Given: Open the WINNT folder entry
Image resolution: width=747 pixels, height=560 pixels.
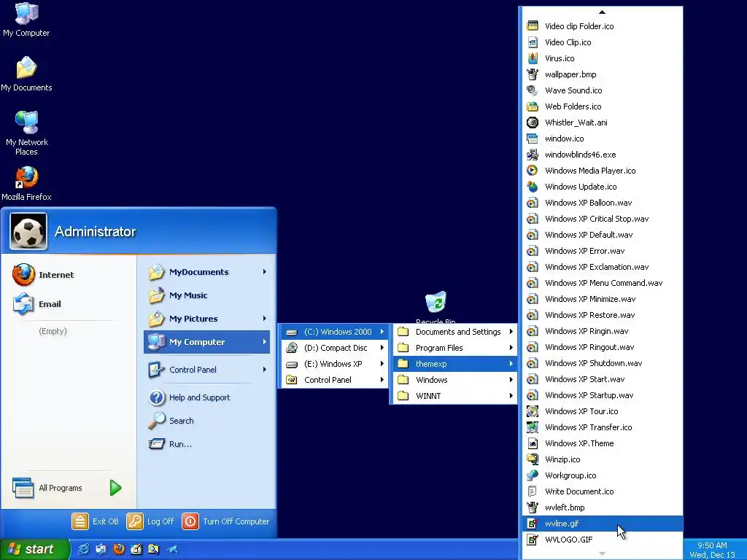Looking at the screenshot, I should coord(455,396).
